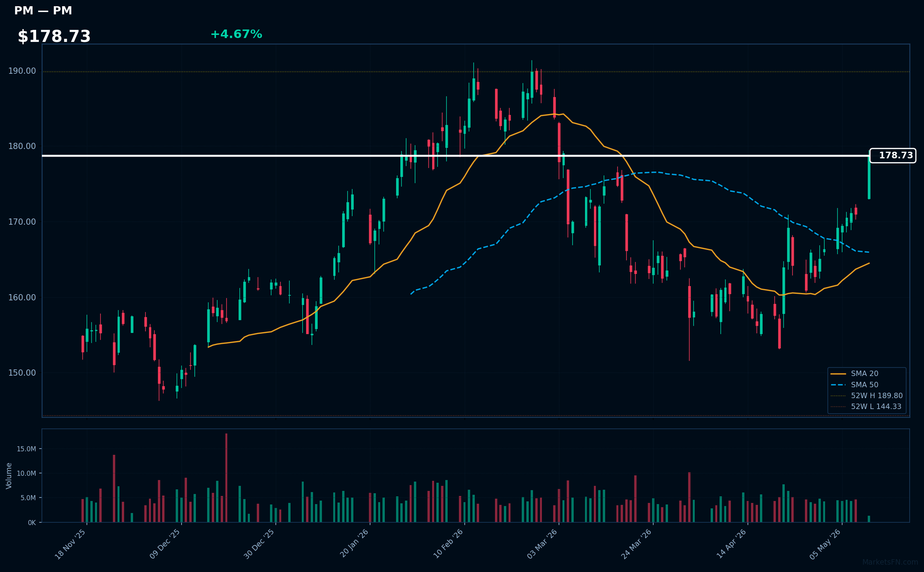Click the 24 Mar '26 date label
Image resolution: width=924 pixels, height=572 pixels.
point(637,544)
